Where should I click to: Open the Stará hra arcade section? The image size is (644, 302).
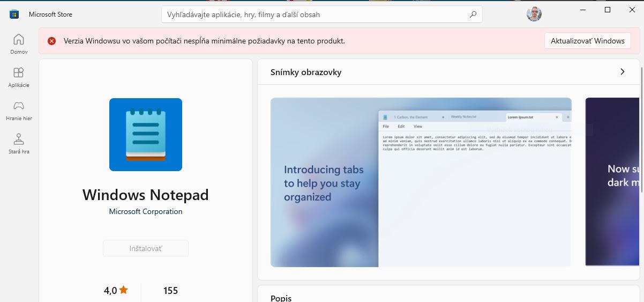pos(19,143)
